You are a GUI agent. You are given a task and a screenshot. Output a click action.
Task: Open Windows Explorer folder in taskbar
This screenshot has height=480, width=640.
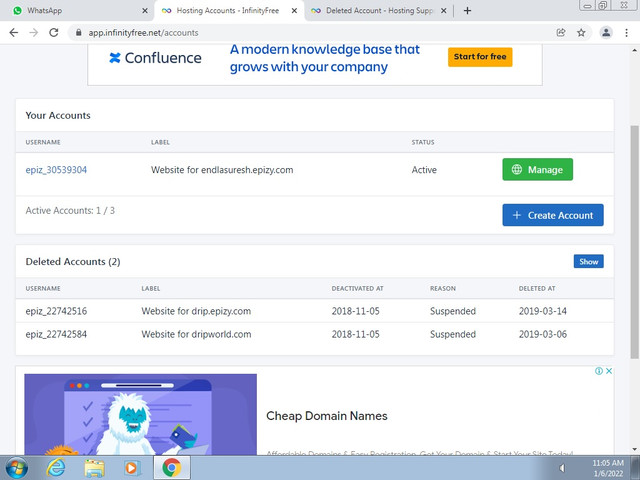click(94, 468)
